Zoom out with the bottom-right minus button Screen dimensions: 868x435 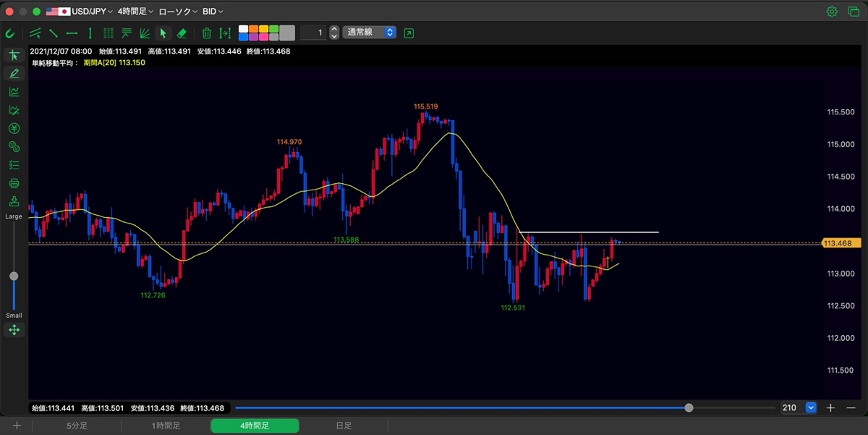point(851,407)
